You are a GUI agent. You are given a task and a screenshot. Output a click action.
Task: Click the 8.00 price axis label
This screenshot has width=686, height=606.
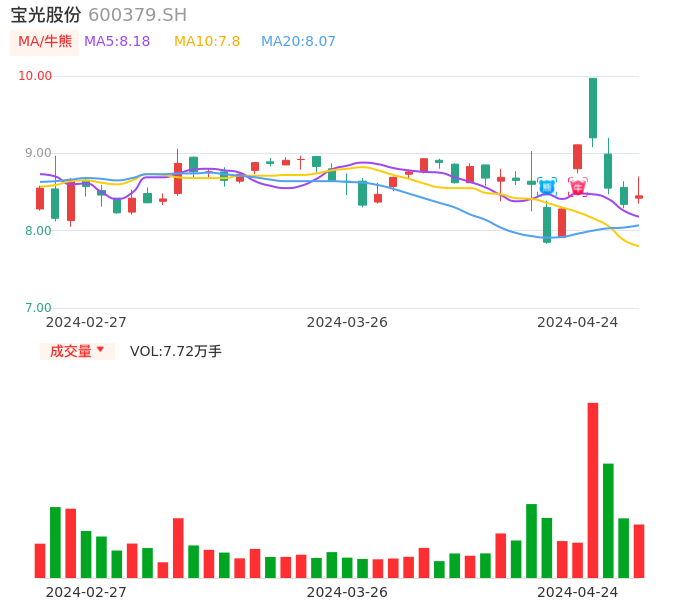pyautogui.click(x=38, y=231)
